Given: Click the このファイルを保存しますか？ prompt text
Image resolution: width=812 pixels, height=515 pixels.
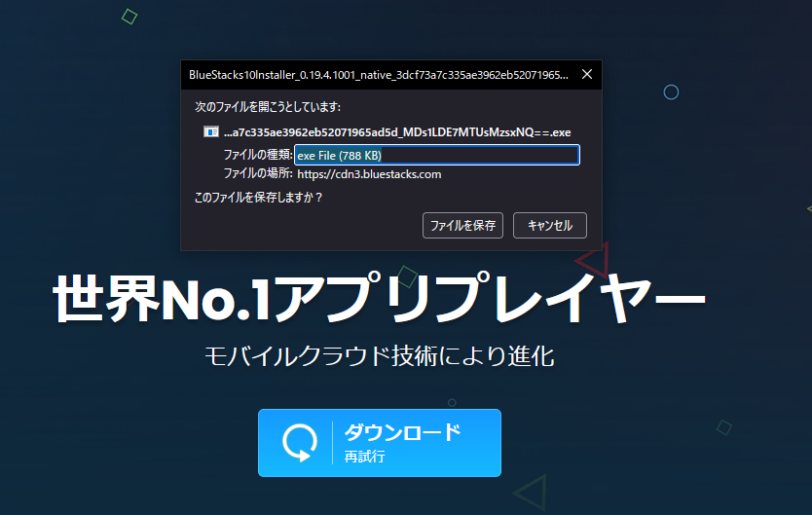Looking at the screenshot, I should (x=258, y=198).
